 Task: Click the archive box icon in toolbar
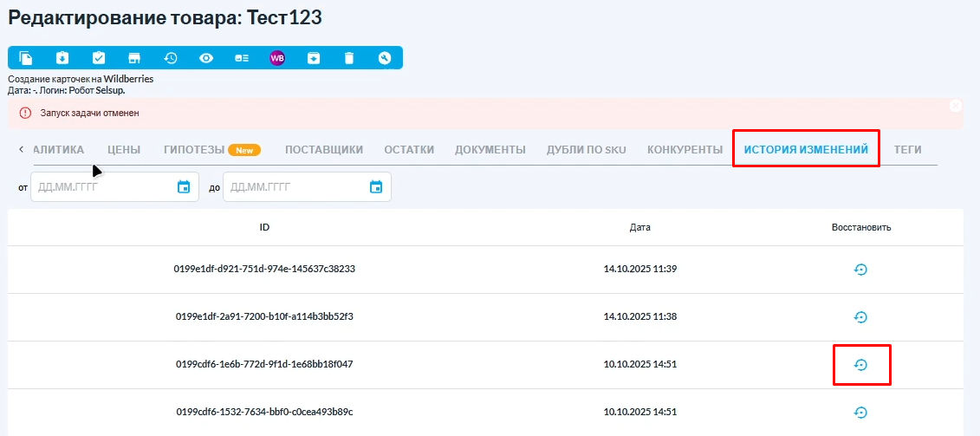314,58
